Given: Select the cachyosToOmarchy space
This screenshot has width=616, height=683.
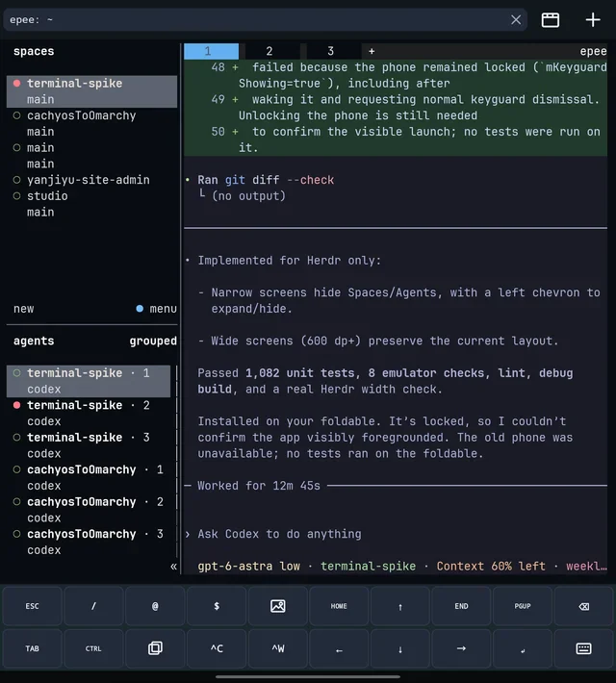Looking at the screenshot, I should [x=91, y=124].
